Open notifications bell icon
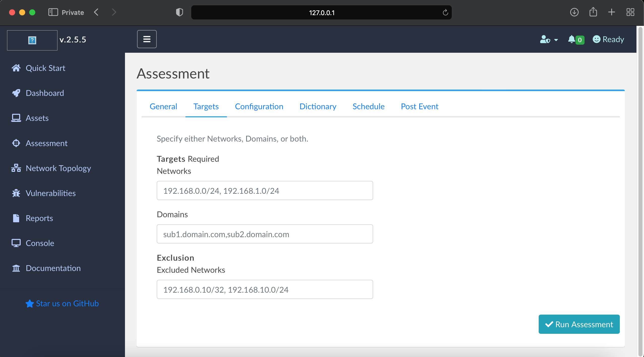The height and width of the screenshot is (357, 644). point(572,39)
